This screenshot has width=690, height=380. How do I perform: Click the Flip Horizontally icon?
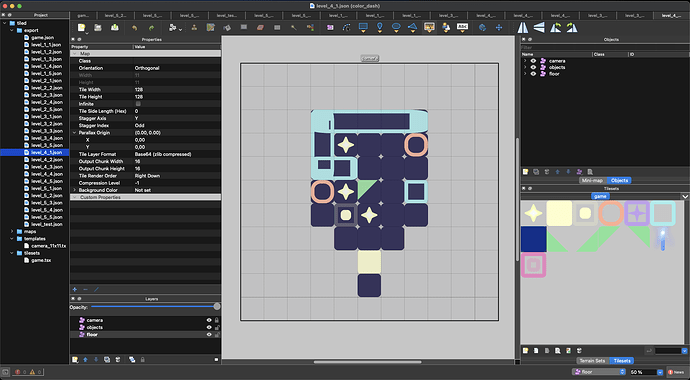click(523, 27)
